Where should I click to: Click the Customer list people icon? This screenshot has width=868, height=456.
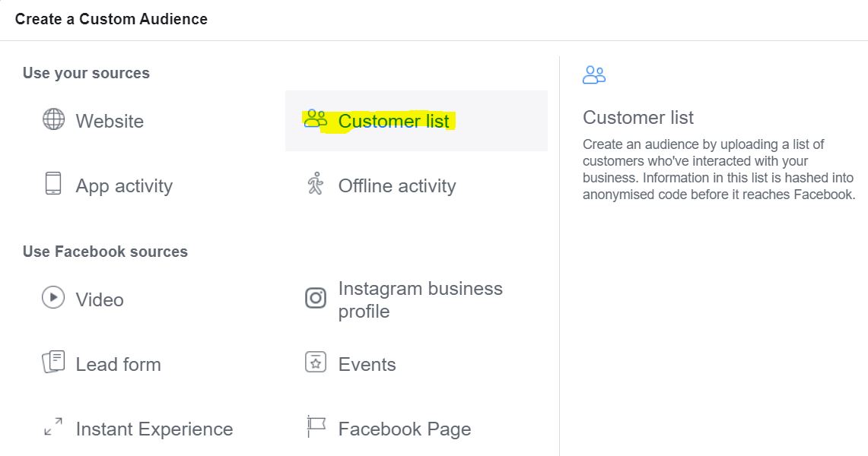coord(315,119)
